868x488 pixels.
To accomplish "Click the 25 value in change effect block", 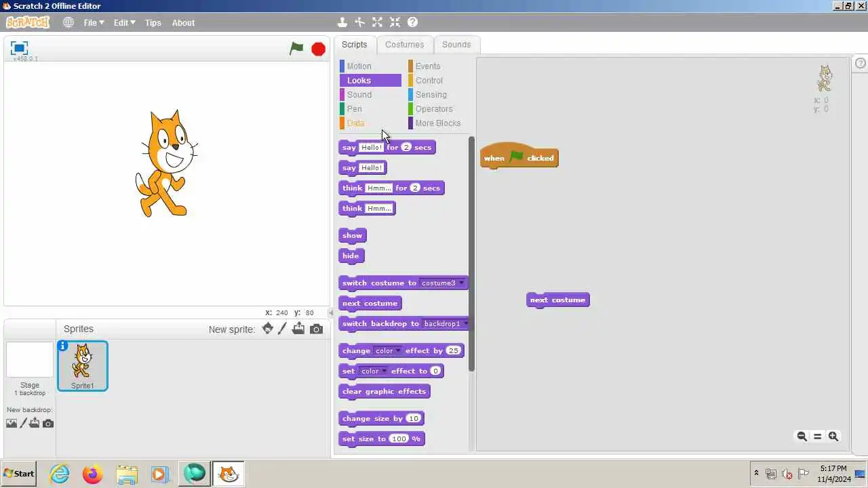I will point(453,350).
